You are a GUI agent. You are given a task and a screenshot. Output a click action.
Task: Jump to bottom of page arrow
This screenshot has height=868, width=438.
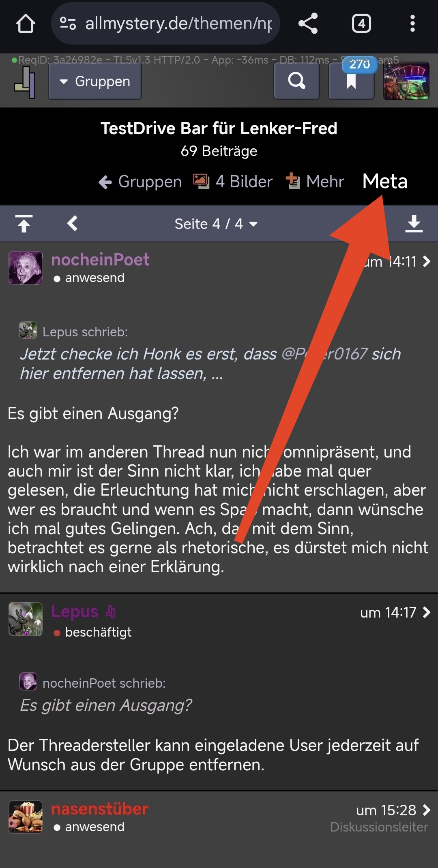coord(414,224)
